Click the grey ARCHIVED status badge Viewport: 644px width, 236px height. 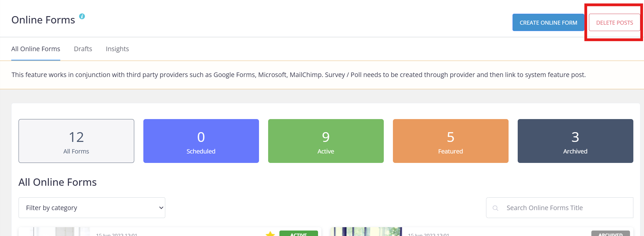[611, 234]
